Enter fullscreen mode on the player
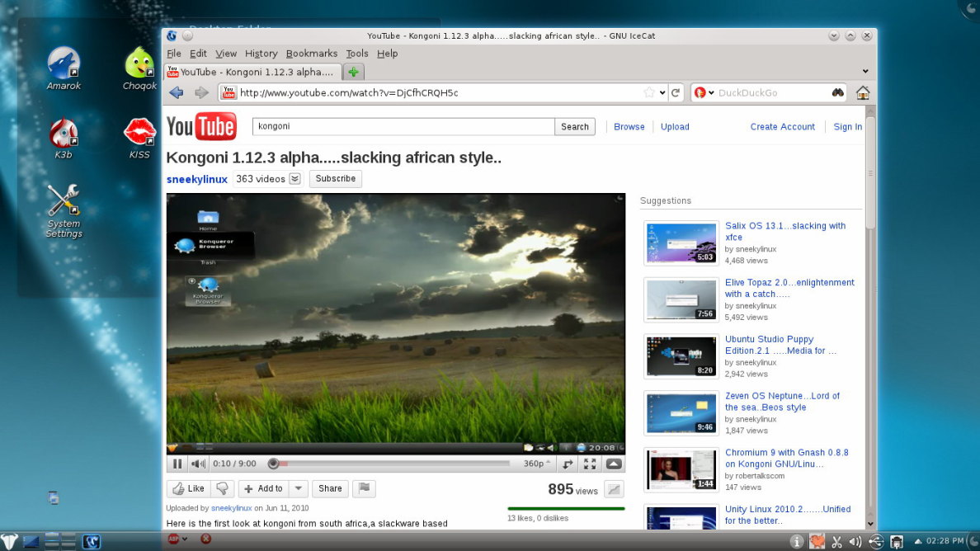Screen dimensions: 980x551 tap(591, 464)
